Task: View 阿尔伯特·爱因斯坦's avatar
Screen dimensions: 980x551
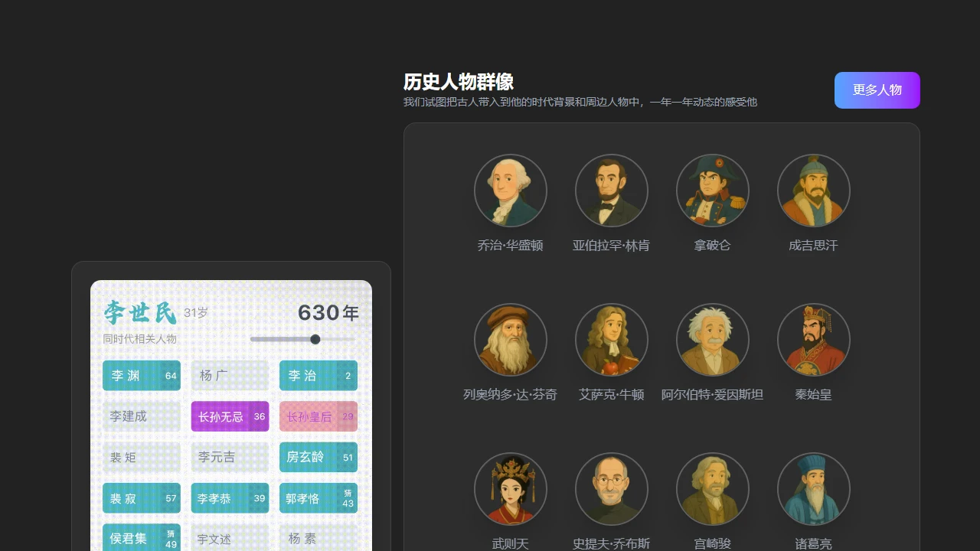Action: (713, 340)
